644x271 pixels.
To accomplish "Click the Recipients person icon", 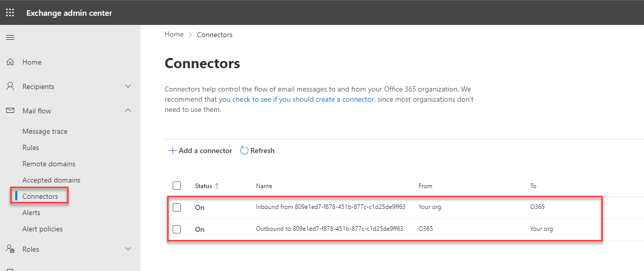I will pos(10,86).
